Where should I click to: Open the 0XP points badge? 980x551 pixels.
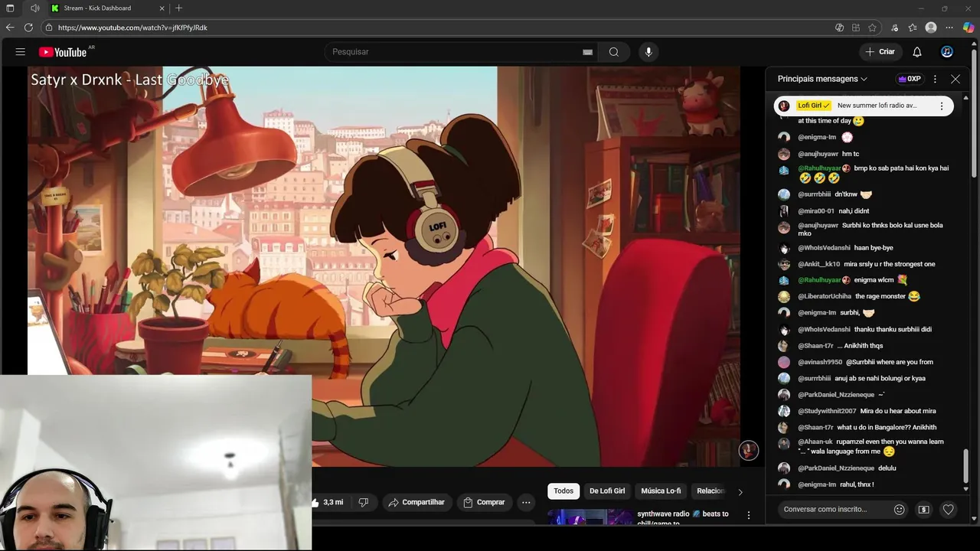click(x=910, y=79)
